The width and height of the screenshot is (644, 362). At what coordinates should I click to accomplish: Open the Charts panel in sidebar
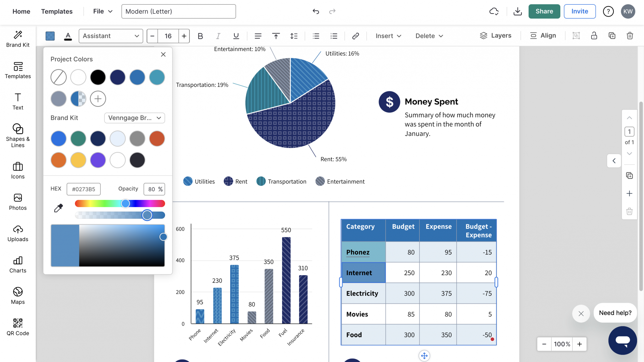18,265
